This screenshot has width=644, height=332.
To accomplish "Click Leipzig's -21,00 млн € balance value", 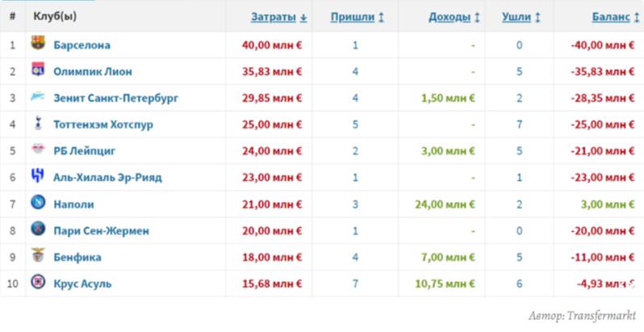I will tap(603, 151).
